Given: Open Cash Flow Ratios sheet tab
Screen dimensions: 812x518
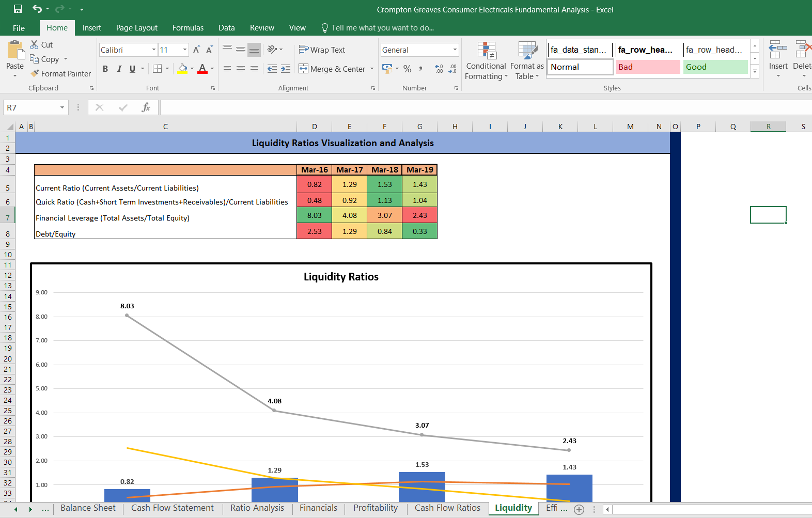Looking at the screenshot, I should (x=447, y=508).
